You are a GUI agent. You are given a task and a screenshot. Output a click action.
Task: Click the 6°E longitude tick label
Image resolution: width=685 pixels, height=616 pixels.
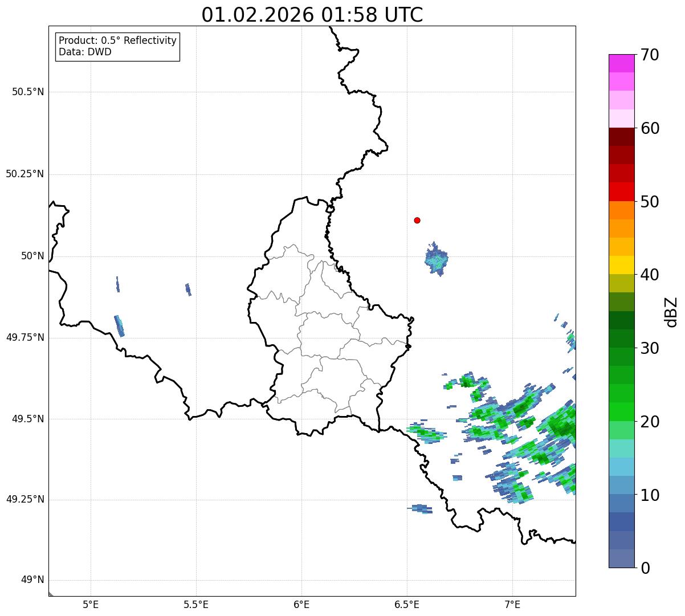point(301,604)
